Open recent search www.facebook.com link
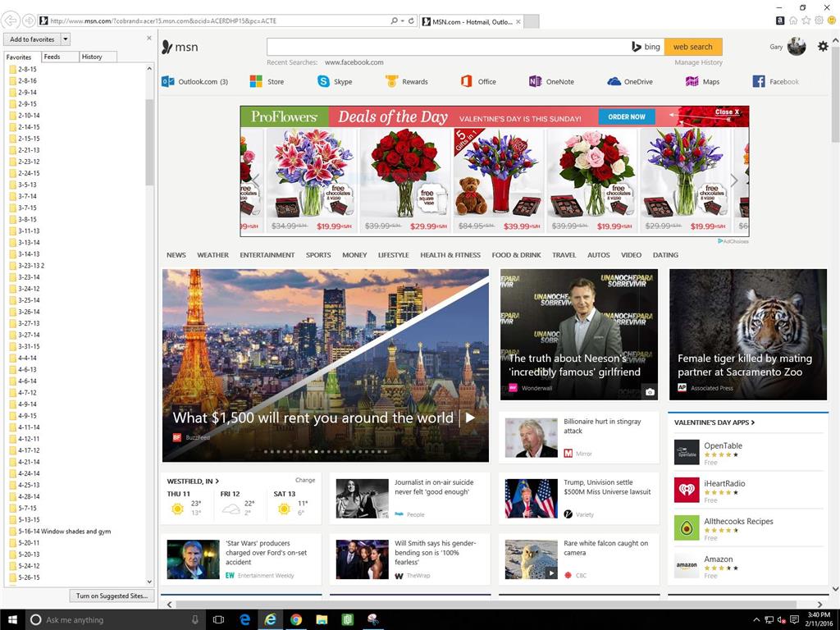Screen dimensions: 840x630 point(354,62)
